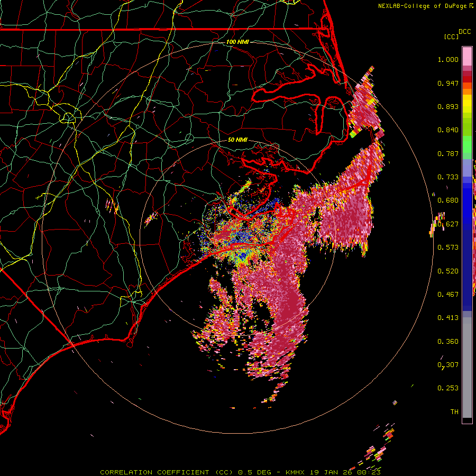The image size is (476, 476).
Task: Click the 100 NMI range ring label
Action: pos(237,42)
